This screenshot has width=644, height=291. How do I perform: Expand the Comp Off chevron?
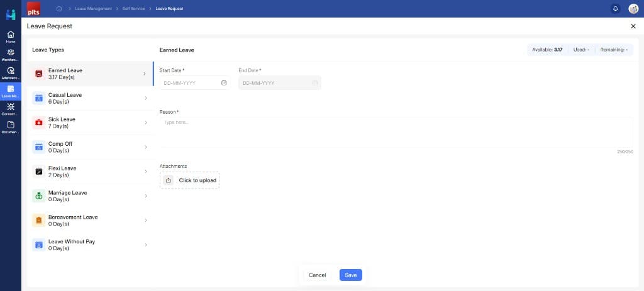point(146,147)
